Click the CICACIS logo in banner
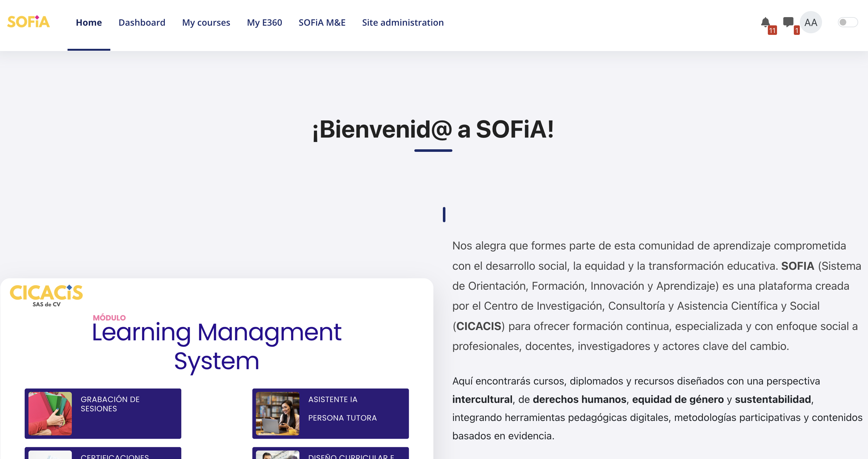The height and width of the screenshot is (459, 868). [46, 295]
